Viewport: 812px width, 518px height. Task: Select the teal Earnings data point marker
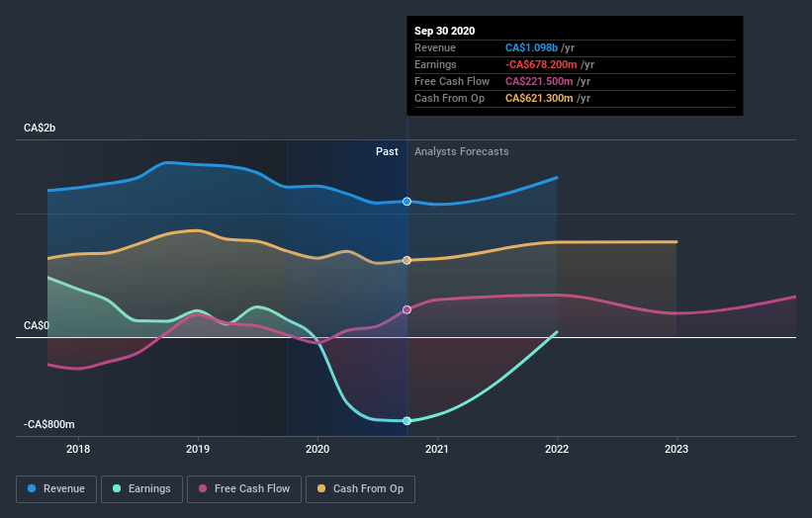point(407,421)
